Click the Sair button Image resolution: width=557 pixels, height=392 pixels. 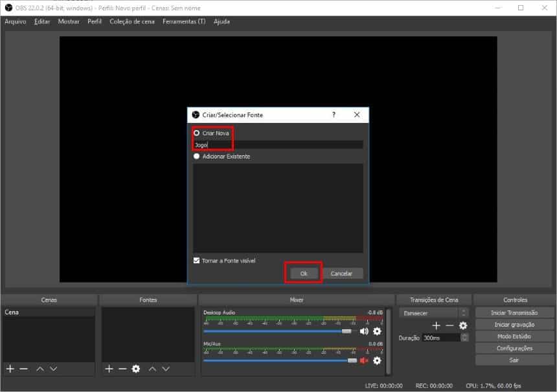coord(514,360)
